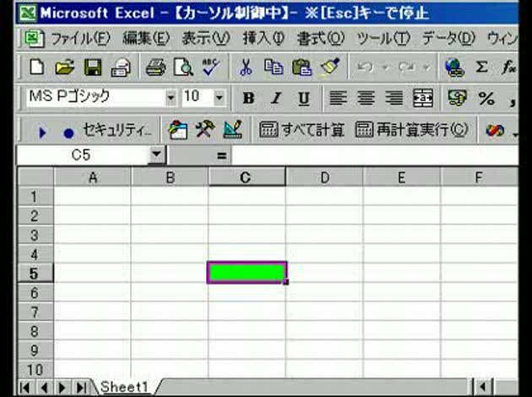532x397 pixels.
Task: Insert hyperlink with globe icon
Action: 454,68
